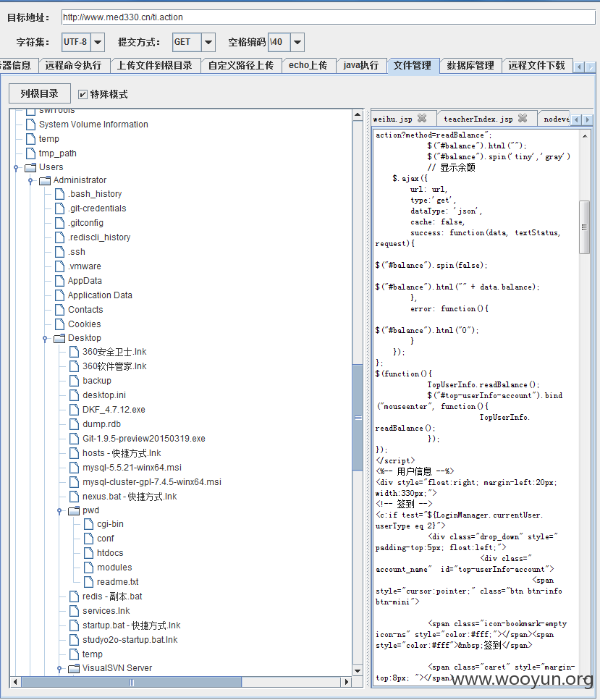Collapse the Desktop tree node

point(45,339)
